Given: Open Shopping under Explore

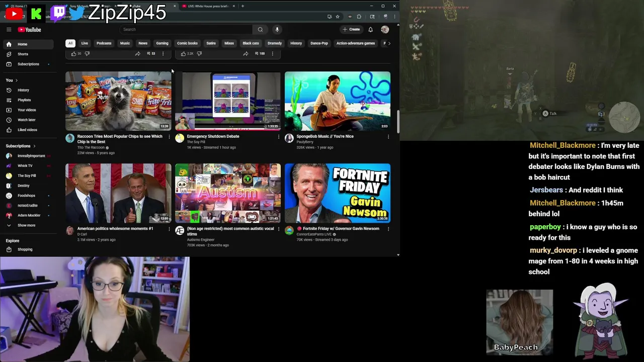Looking at the screenshot, I should pos(29,249).
